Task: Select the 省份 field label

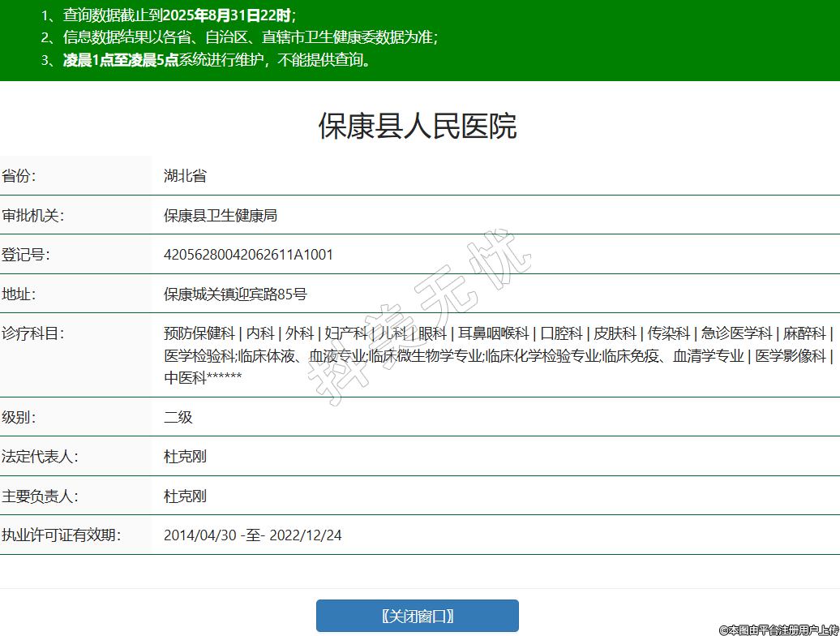Action: [19, 176]
